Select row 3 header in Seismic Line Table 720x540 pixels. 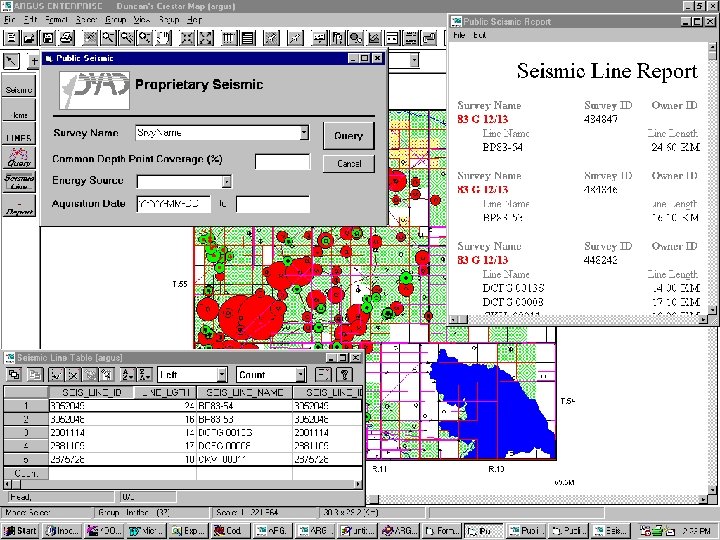26,433
